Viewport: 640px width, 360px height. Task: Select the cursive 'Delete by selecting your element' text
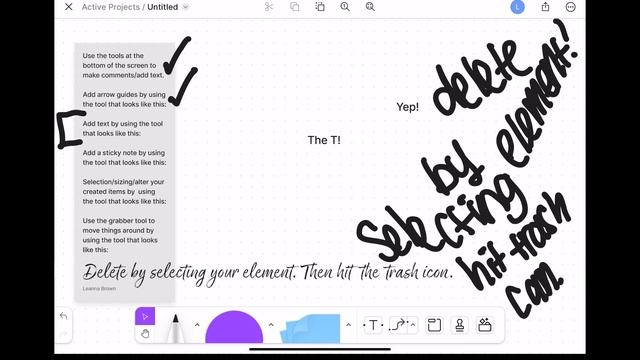268,273
